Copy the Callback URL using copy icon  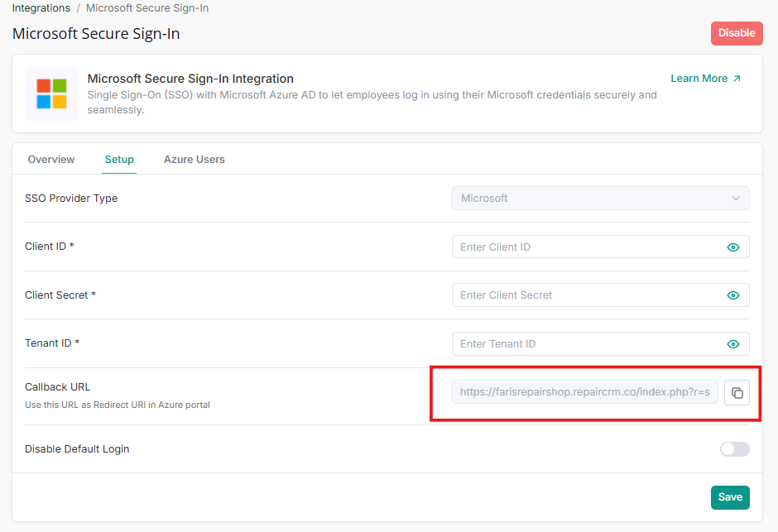(737, 393)
